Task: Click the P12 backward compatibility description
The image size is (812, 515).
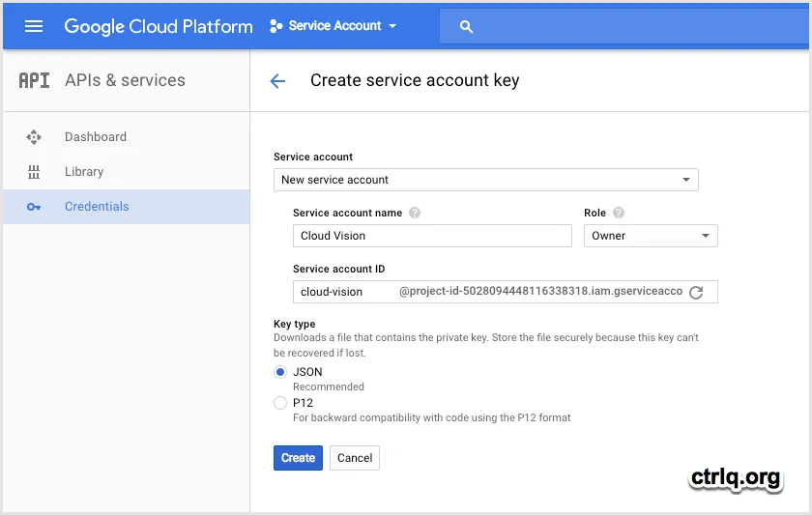Action: pos(432,417)
